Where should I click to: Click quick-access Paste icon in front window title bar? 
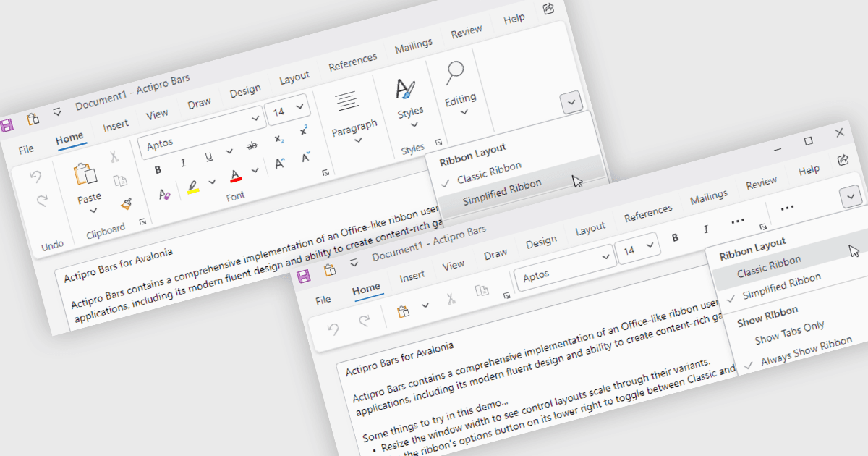[329, 269]
